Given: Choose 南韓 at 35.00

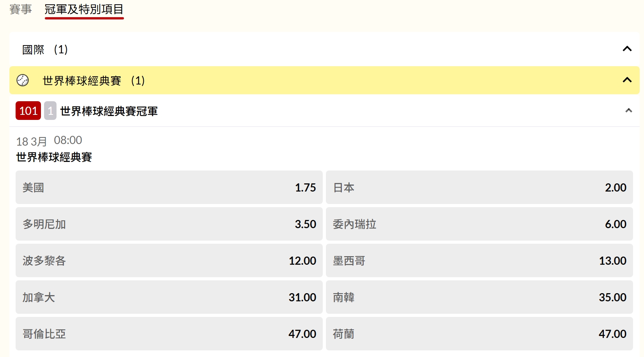Looking at the screenshot, I should 479,297.
